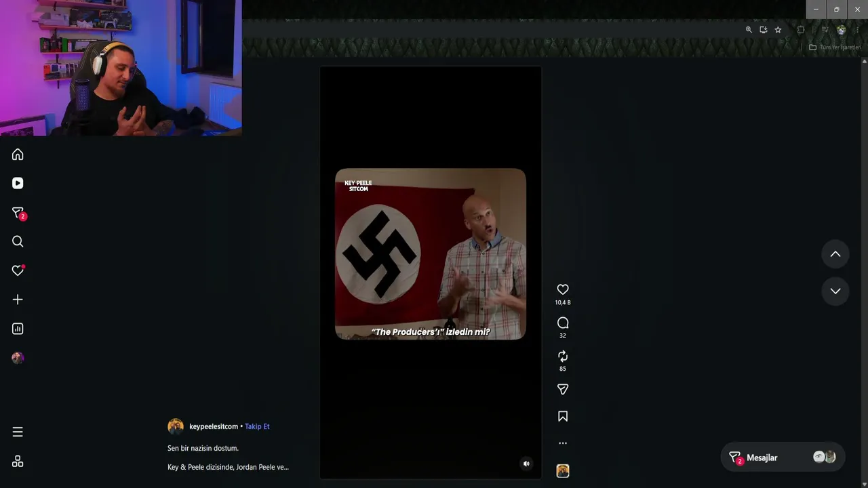Open your profile avatar in the sidebar
The width and height of the screenshot is (868, 488).
click(18, 358)
